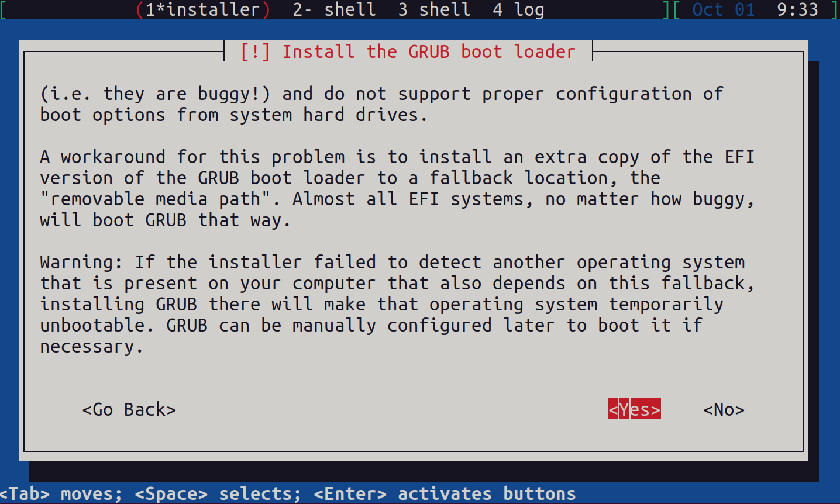Switch to shell window 3
Image resolution: width=840 pixels, height=504 pixels.
coord(434,9)
